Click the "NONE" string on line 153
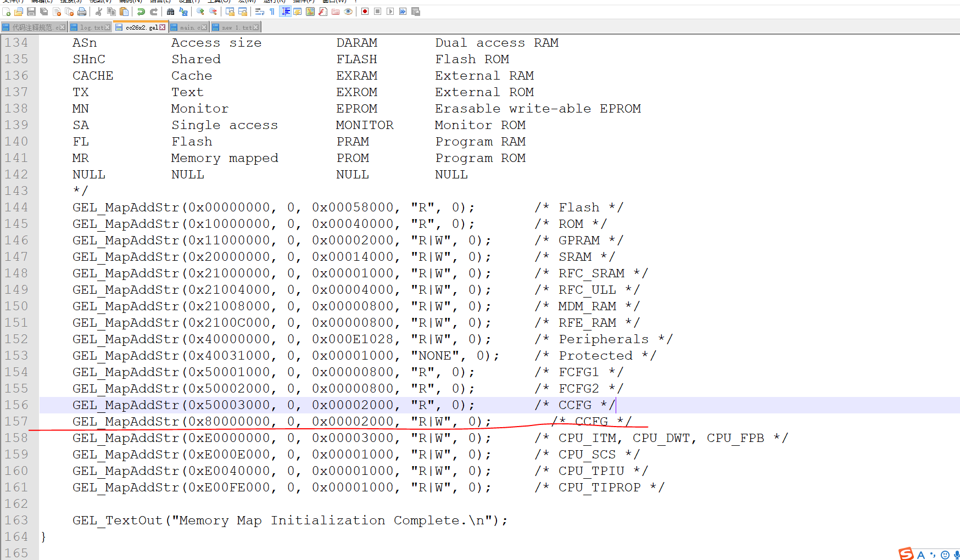The width and height of the screenshot is (960, 560). click(438, 356)
